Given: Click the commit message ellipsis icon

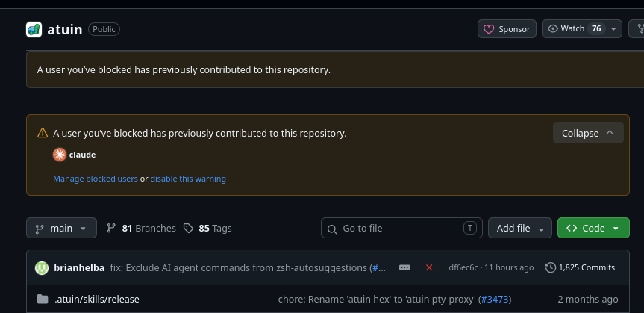Looking at the screenshot, I should click(x=404, y=267).
